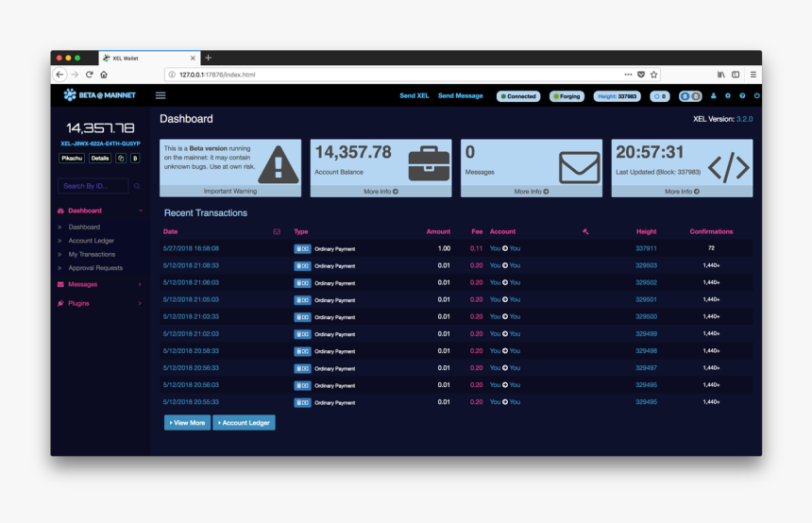Click the power logout icon
Screen dimensions: 812x523
756,95
